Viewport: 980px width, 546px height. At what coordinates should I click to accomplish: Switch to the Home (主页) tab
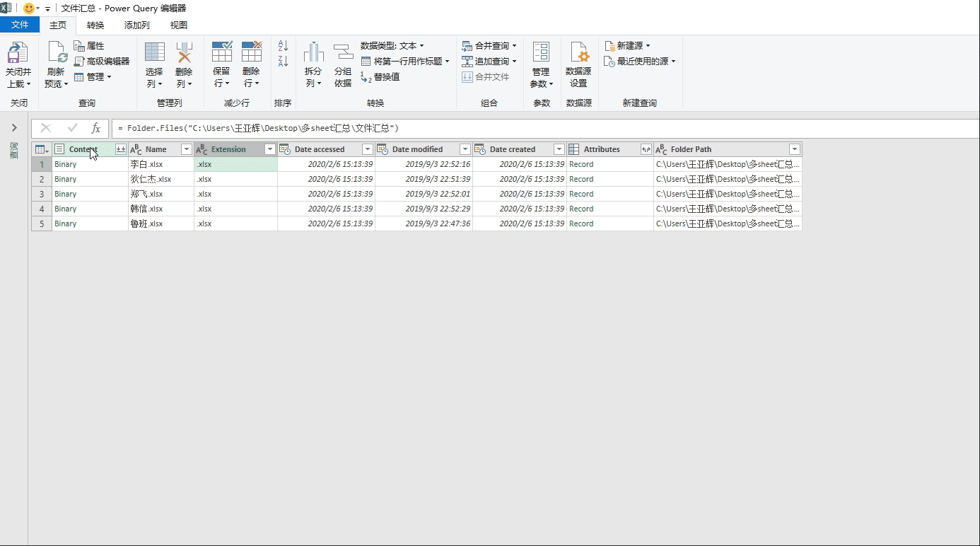click(58, 25)
